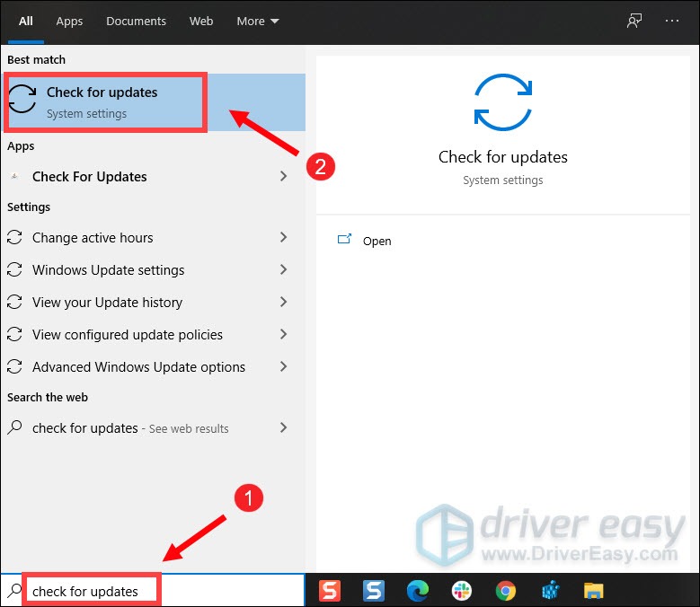Viewport: 700px width, 607px height.
Task: Open the Documents search tab
Action: coord(136,22)
